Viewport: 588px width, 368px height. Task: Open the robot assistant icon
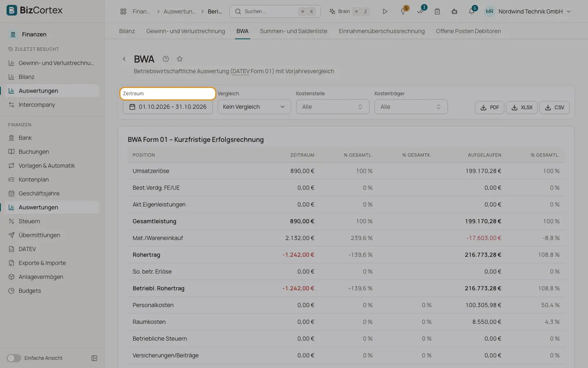(454, 11)
